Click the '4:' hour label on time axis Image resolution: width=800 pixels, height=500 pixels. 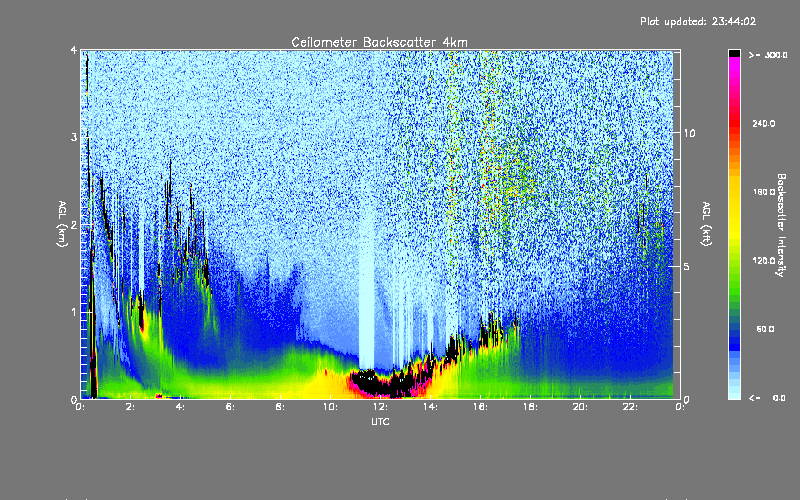click(180, 407)
